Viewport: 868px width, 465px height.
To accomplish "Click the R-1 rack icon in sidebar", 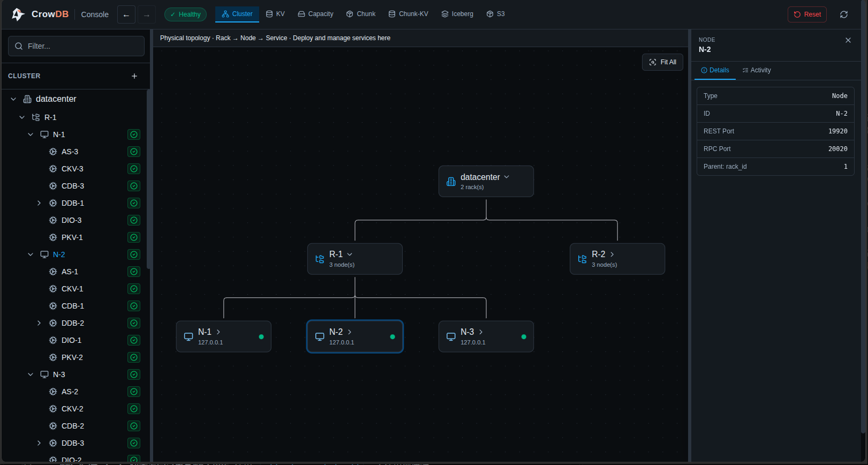I will (36, 117).
